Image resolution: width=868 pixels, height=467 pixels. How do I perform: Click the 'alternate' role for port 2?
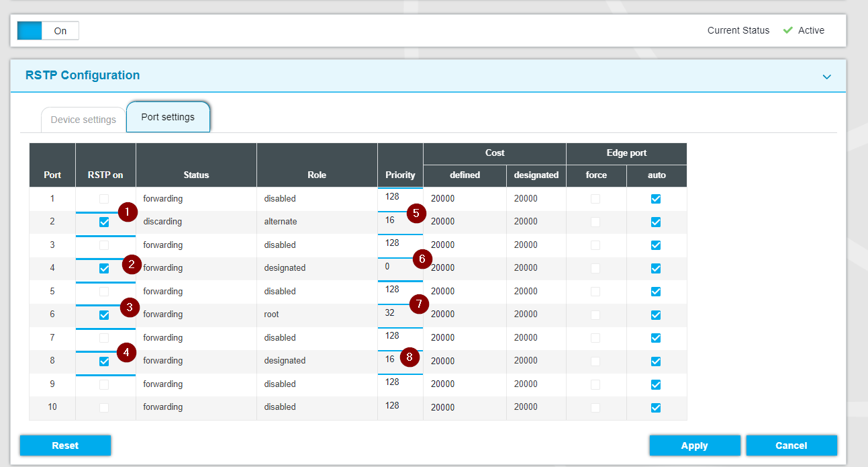coord(281,222)
